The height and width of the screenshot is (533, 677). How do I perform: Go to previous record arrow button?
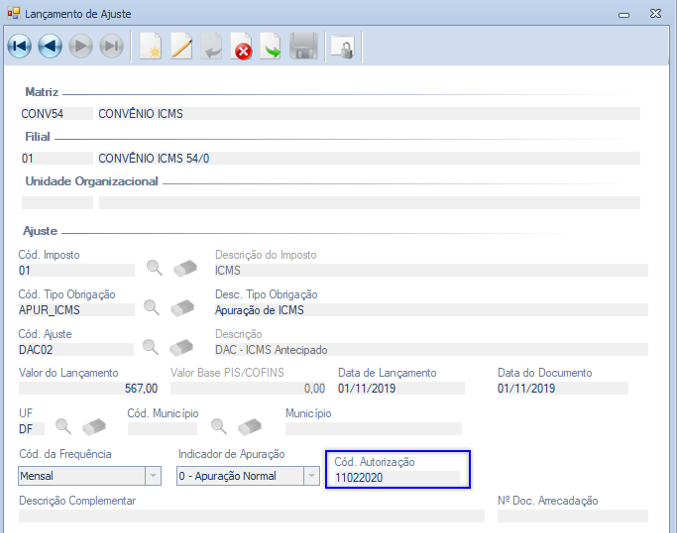pos(51,46)
